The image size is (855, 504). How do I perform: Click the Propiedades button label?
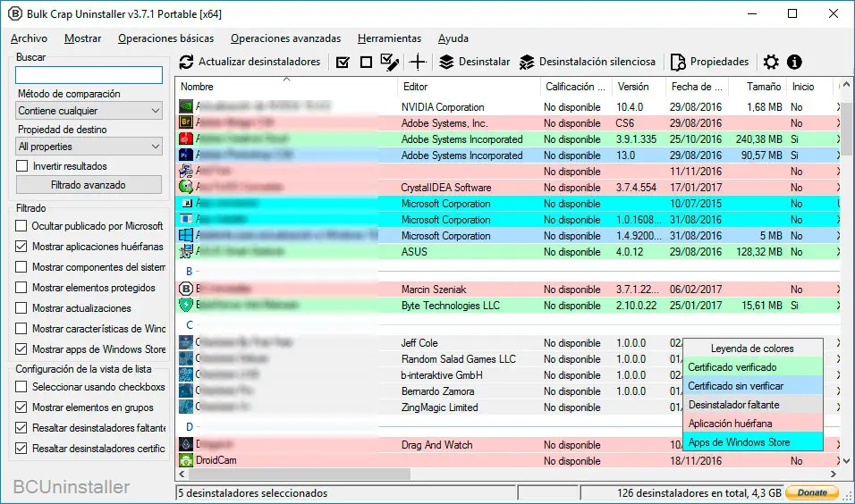pyautogui.click(x=719, y=62)
